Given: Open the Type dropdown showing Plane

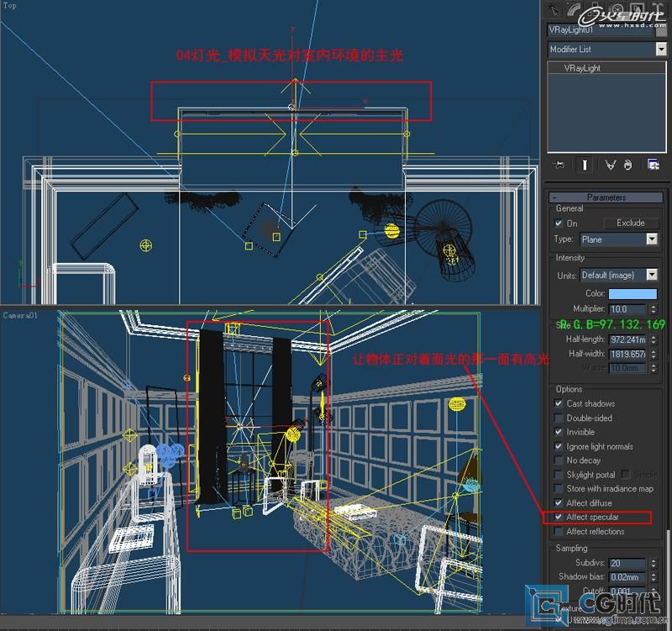Looking at the screenshot, I should (x=652, y=239).
